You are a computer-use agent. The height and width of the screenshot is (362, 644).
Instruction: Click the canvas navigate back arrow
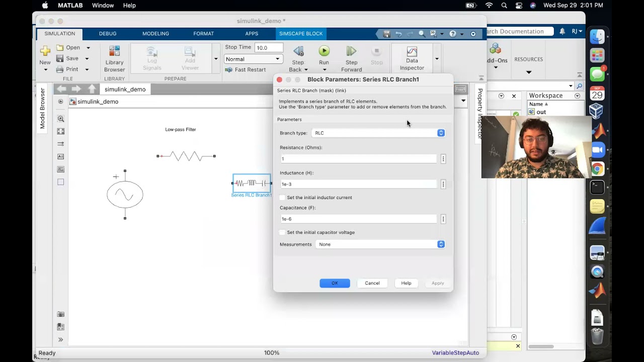click(x=61, y=89)
